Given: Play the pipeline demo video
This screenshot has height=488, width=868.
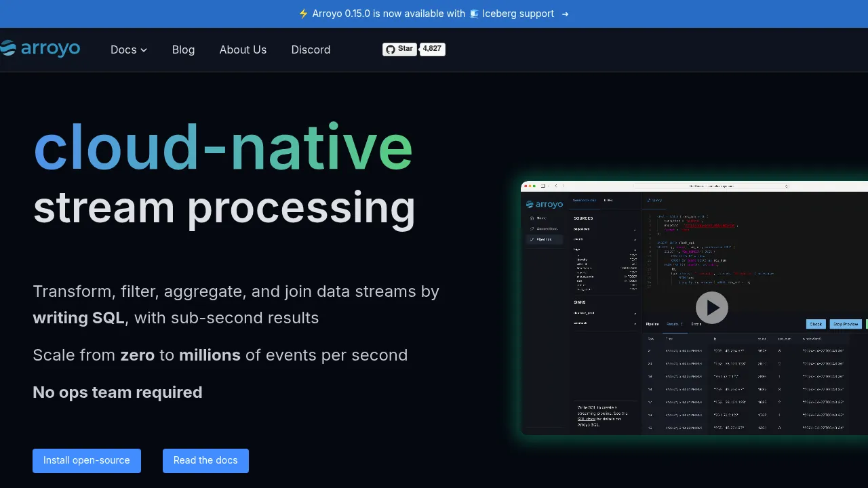Looking at the screenshot, I should pyautogui.click(x=712, y=308).
